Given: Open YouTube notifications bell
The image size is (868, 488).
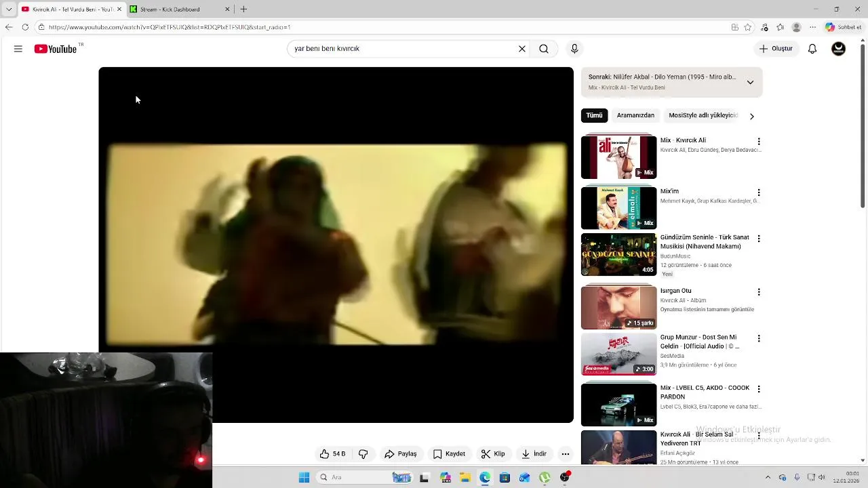Looking at the screenshot, I should [x=812, y=49].
